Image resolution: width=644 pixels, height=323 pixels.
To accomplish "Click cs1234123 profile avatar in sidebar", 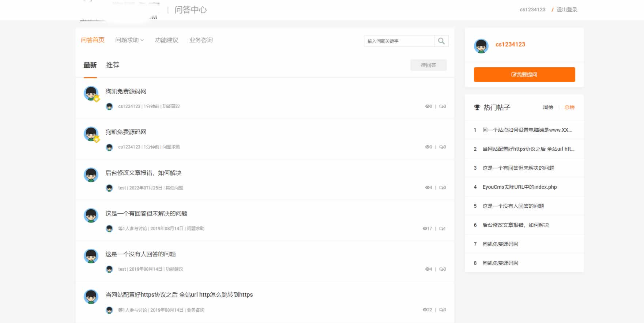I will (x=481, y=46).
